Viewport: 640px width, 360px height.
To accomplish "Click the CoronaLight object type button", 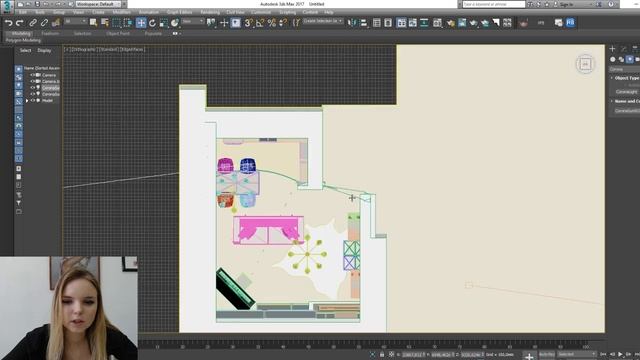I will click(627, 92).
